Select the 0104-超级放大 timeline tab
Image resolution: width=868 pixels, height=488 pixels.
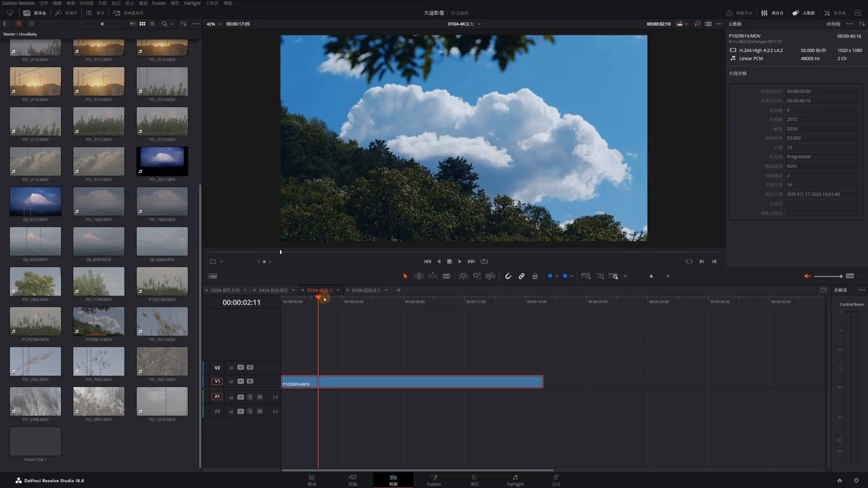[x=366, y=290]
